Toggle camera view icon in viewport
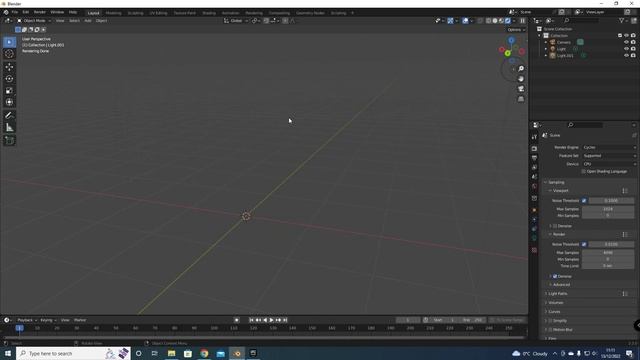The height and width of the screenshot is (360, 640). (x=521, y=89)
